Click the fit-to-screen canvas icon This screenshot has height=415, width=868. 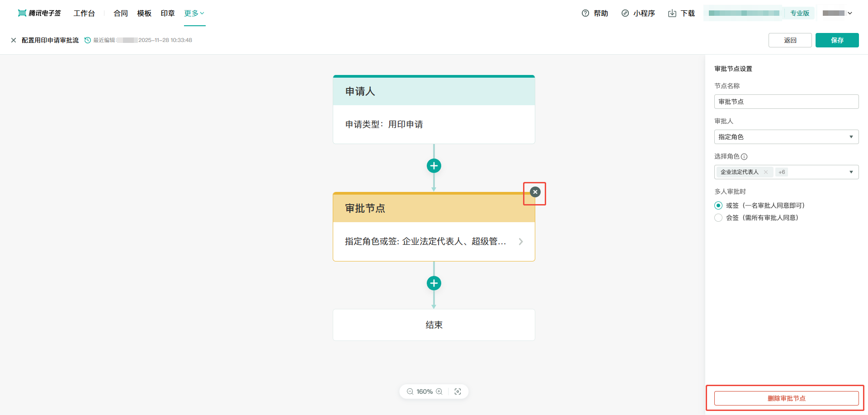pyautogui.click(x=458, y=392)
